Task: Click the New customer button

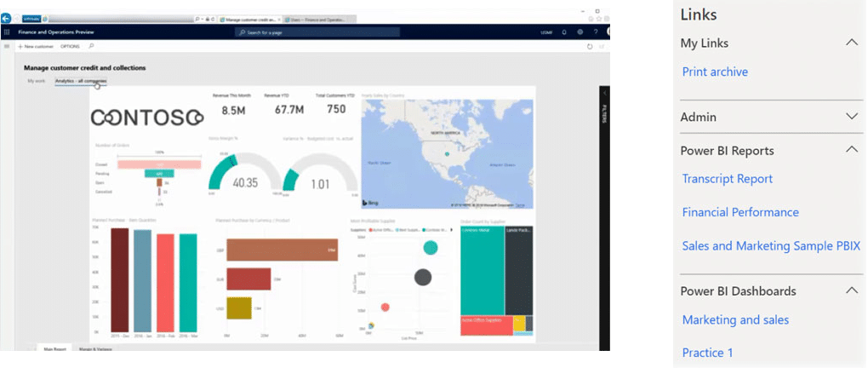Action: point(36,47)
